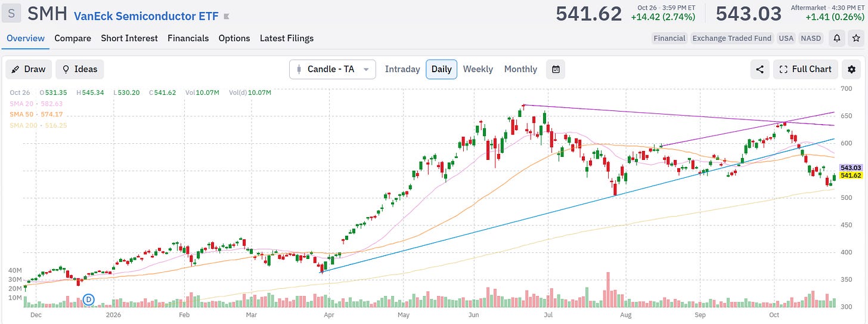Click the 2026 label on the time axis

click(114, 314)
